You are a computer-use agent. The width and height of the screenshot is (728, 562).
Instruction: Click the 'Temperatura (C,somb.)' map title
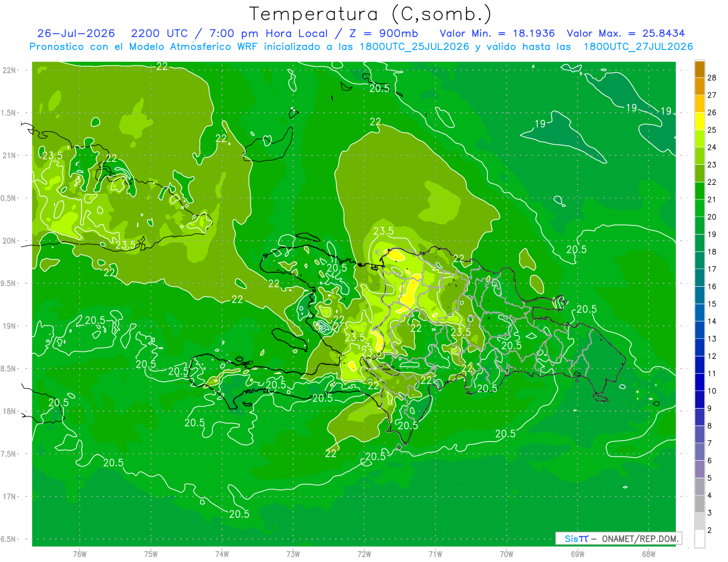click(x=371, y=14)
